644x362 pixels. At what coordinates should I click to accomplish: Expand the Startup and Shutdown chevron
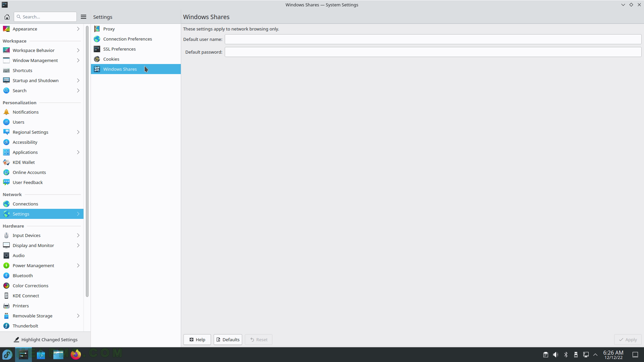tap(78, 80)
